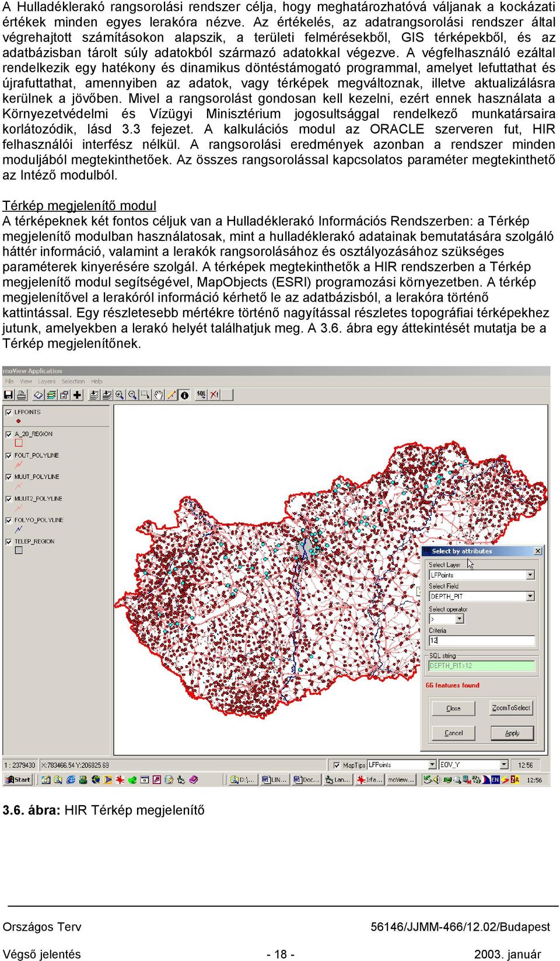Toggle the A_20_REGION layer checkbox
Image resolution: width=560 pixels, height=961 pixels.
(x=9, y=434)
